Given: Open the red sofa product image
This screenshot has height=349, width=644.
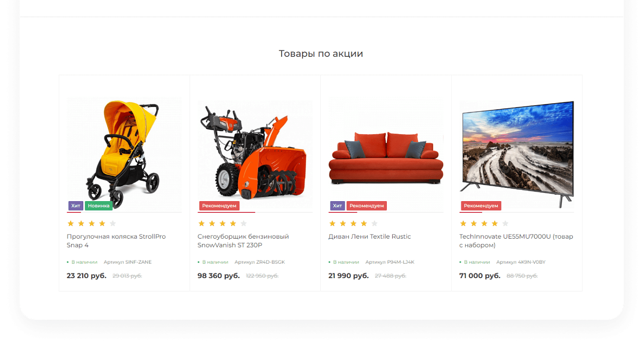Looking at the screenshot, I should click(x=386, y=154).
